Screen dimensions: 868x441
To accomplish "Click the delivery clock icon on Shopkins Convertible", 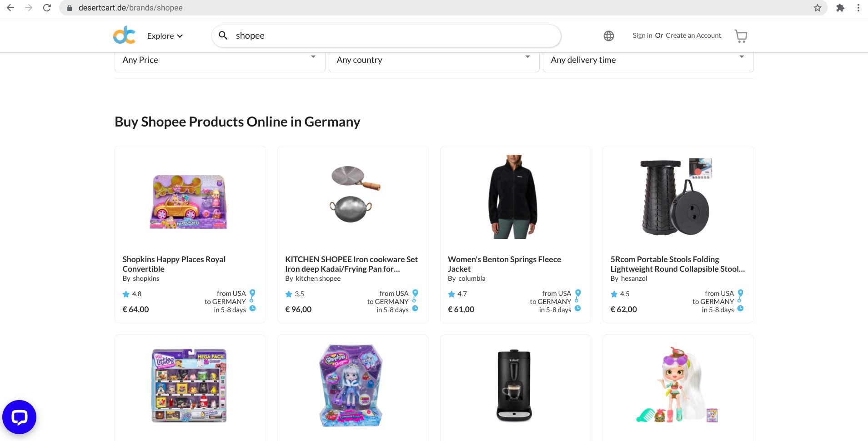I will [x=253, y=309].
